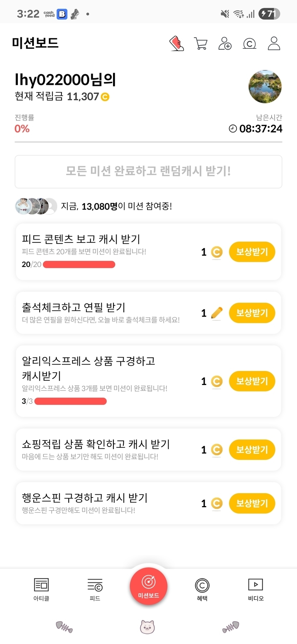Open my profile page icon

[x=274, y=44]
